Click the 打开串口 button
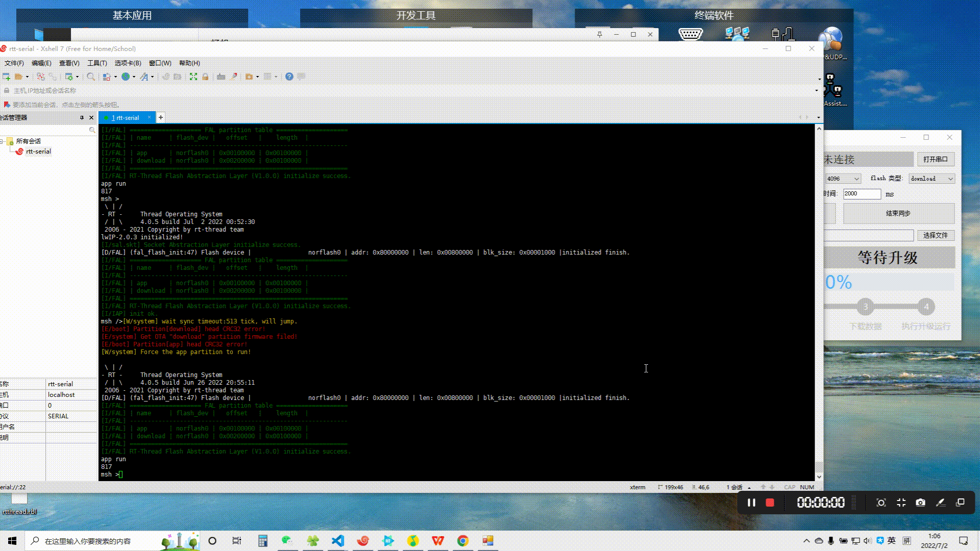 (x=935, y=159)
